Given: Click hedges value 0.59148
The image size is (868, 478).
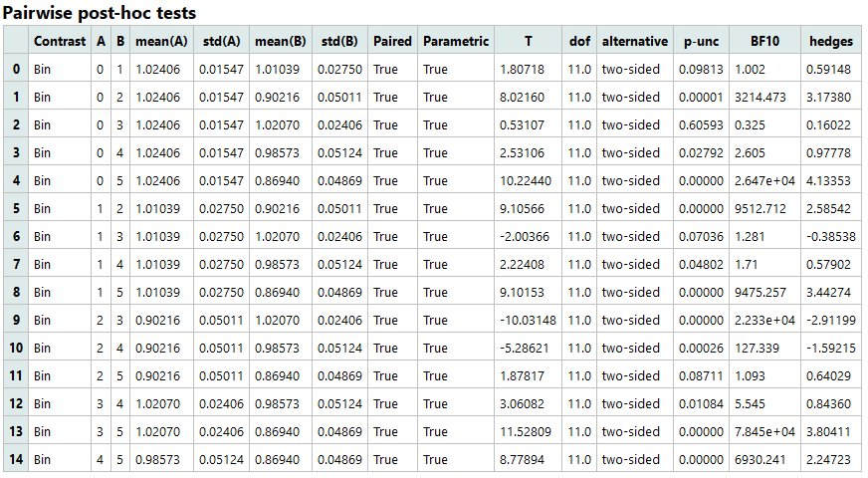Looking at the screenshot, I should pos(828,70).
